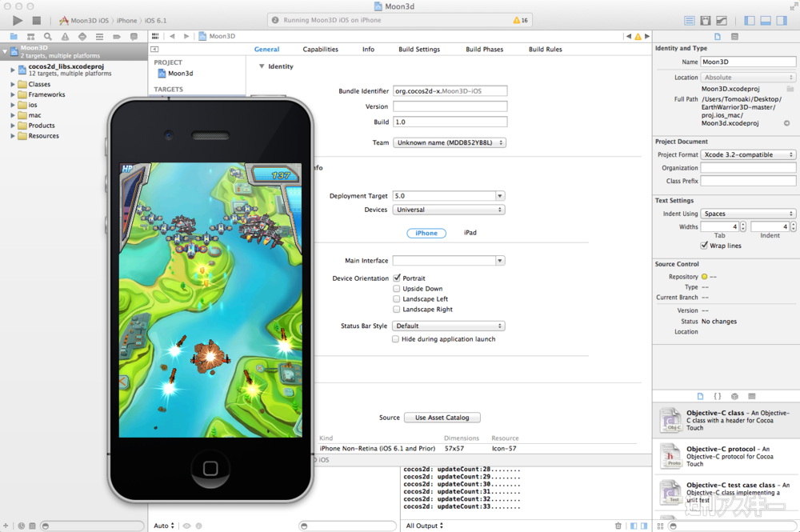The width and height of the screenshot is (800, 532).
Task: Enable the Landscape Left checkbox
Action: (x=397, y=299)
